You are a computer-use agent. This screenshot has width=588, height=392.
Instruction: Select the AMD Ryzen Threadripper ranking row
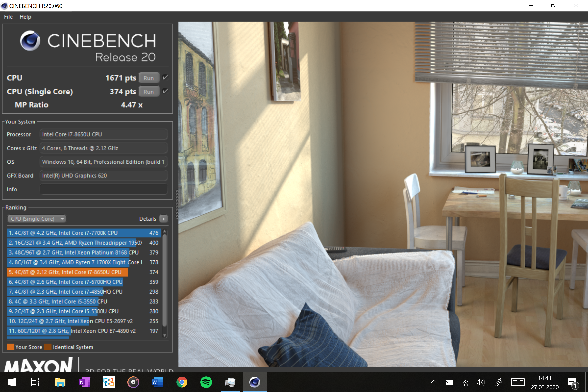click(x=84, y=243)
